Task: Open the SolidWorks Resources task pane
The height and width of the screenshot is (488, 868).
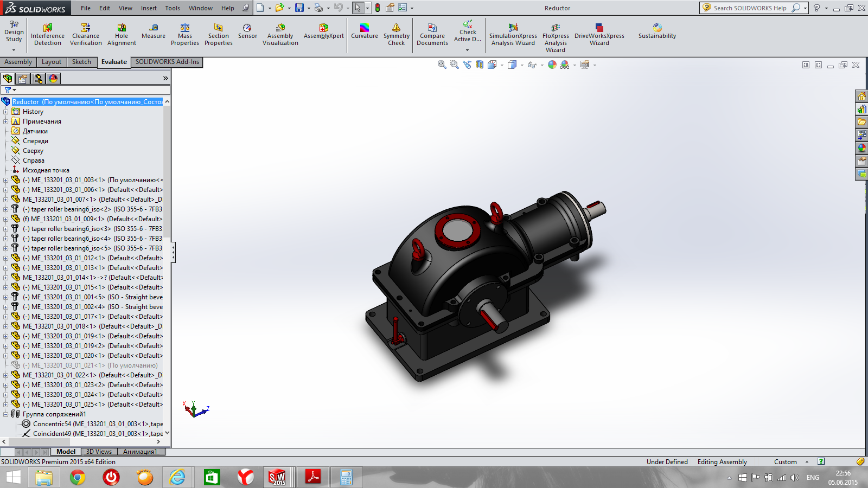Action: coord(861,97)
